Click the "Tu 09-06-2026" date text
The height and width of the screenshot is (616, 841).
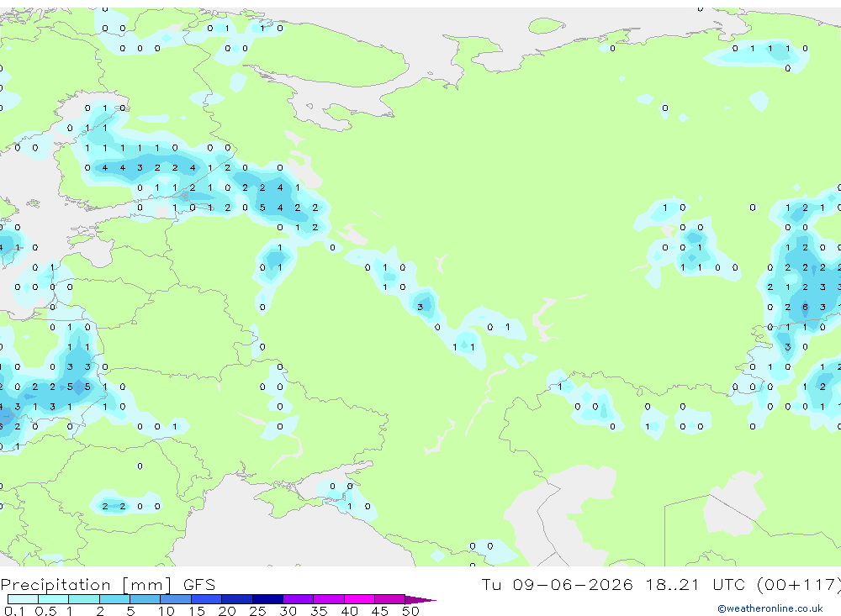(557, 584)
